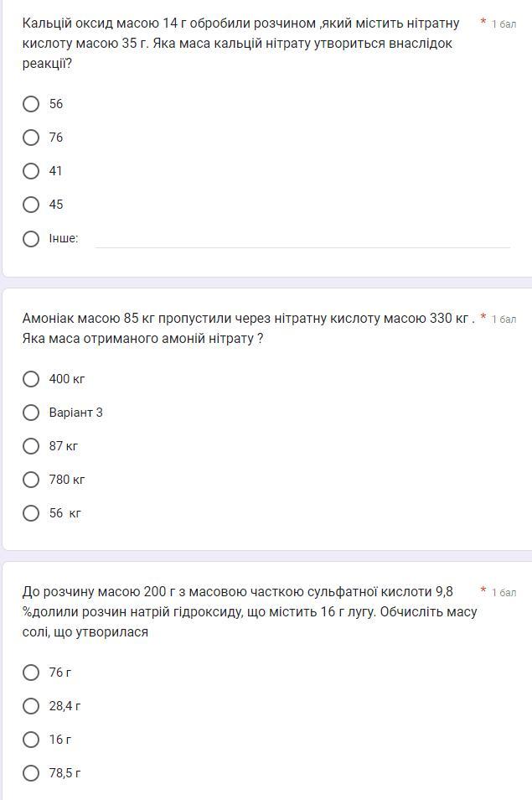Click the ammonia question text

[x=248, y=329]
